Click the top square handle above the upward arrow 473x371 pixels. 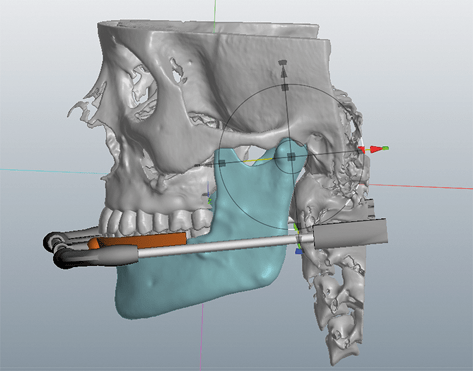tap(283, 62)
